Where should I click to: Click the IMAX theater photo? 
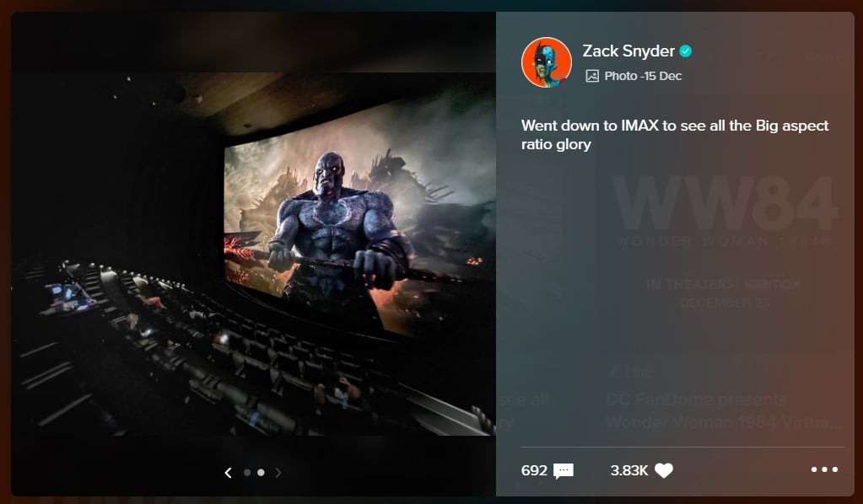[x=253, y=253]
